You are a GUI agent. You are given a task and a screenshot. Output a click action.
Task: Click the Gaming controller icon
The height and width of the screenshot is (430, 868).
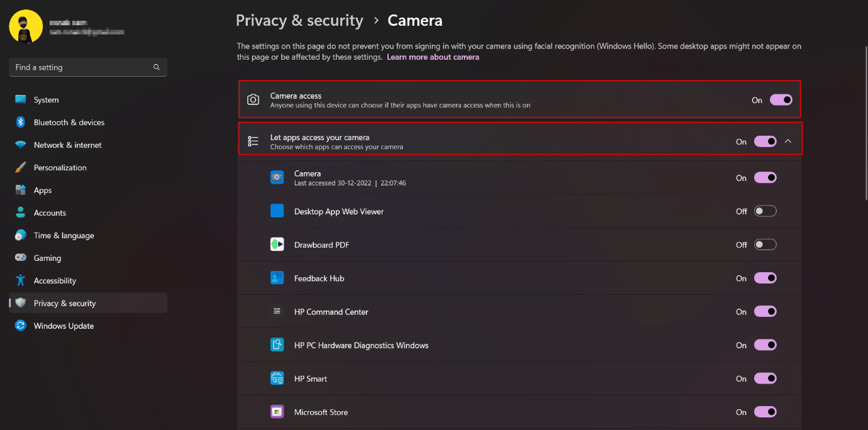pos(21,258)
